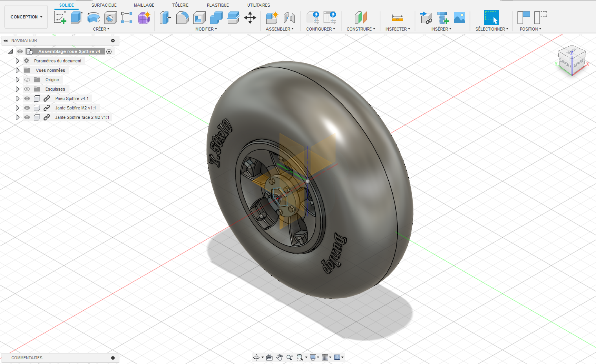Expand the Esquisses folder
596x364 pixels.
tap(17, 89)
